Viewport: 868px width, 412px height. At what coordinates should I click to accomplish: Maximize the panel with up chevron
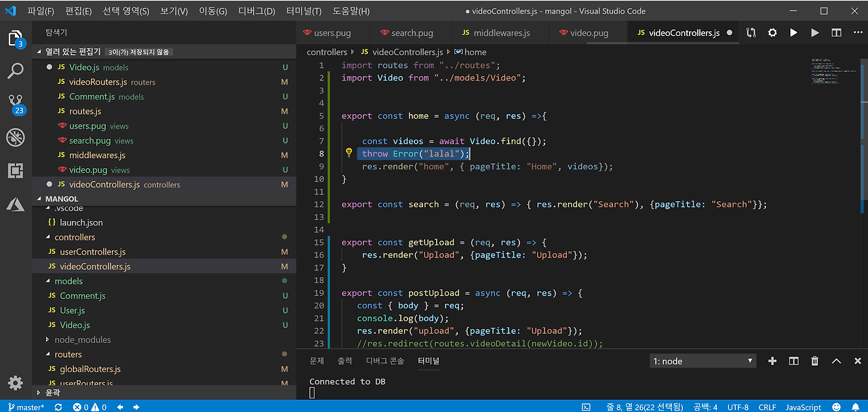click(x=837, y=361)
